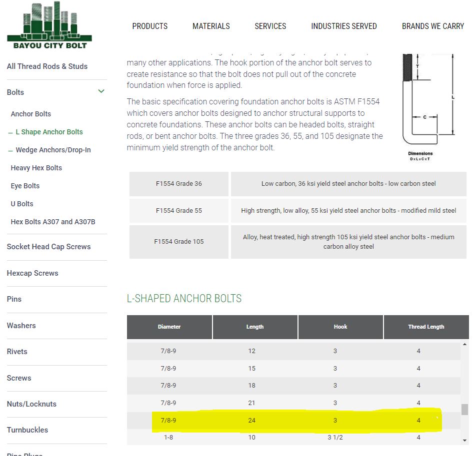
Task: Click the Diameter column header
Action: coord(169,327)
